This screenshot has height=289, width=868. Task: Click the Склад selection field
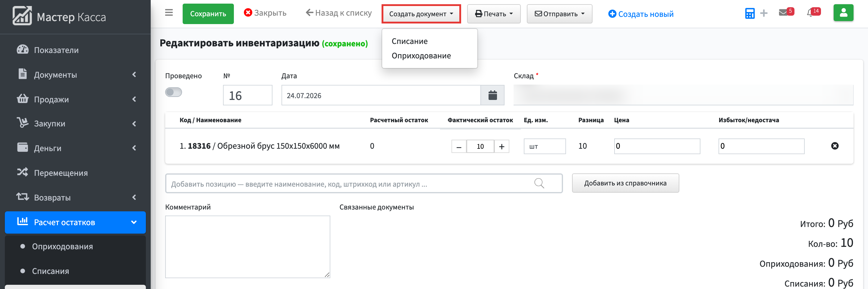pos(683,95)
